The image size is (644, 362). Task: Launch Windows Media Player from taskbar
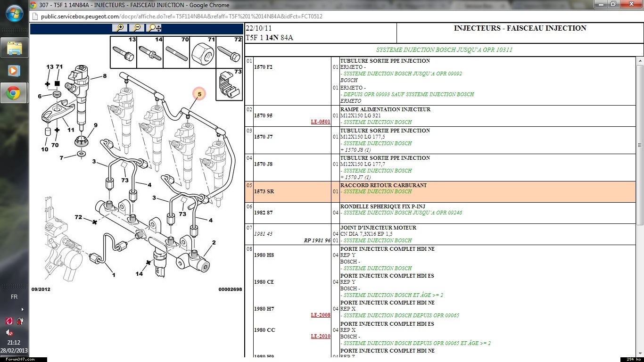pos(14,71)
